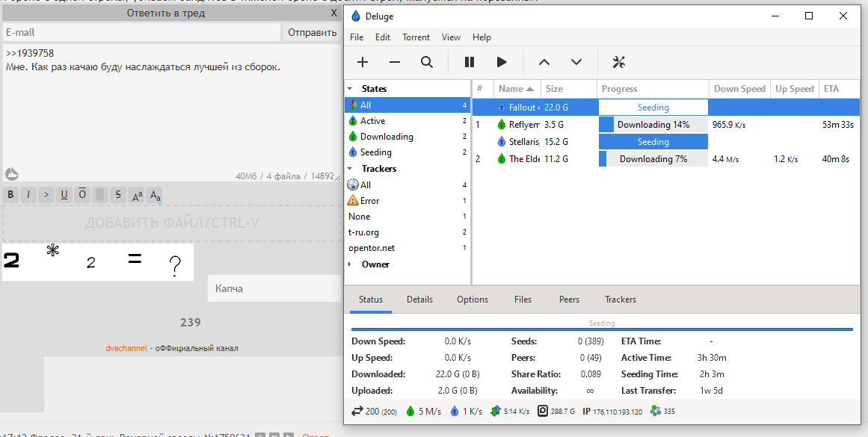Filter by Active state

pos(407,120)
